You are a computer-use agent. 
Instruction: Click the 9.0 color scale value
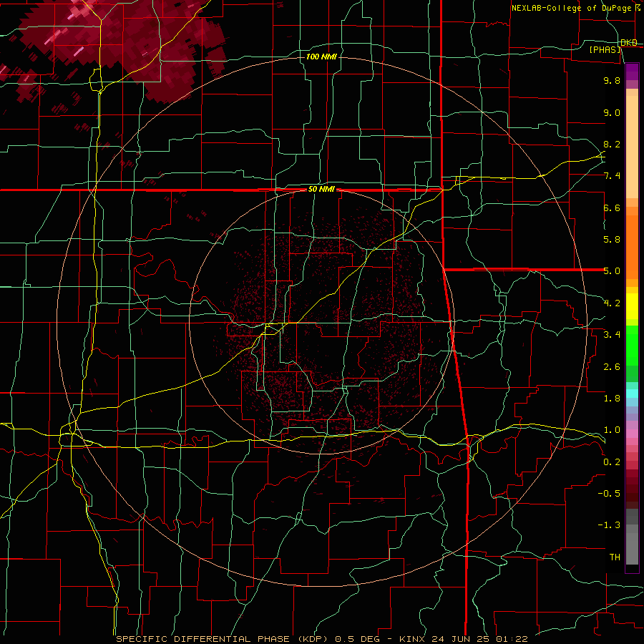(x=612, y=112)
